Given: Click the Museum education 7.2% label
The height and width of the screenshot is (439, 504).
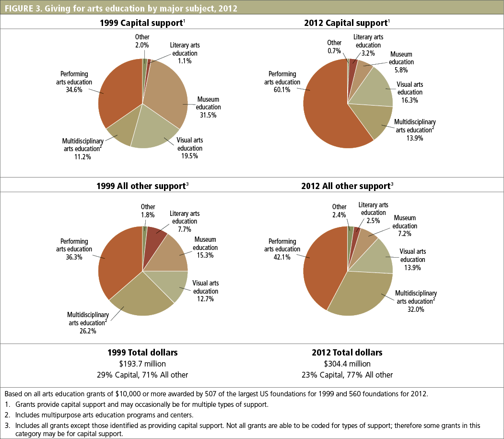Looking at the screenshot, I should coord(405,226).
